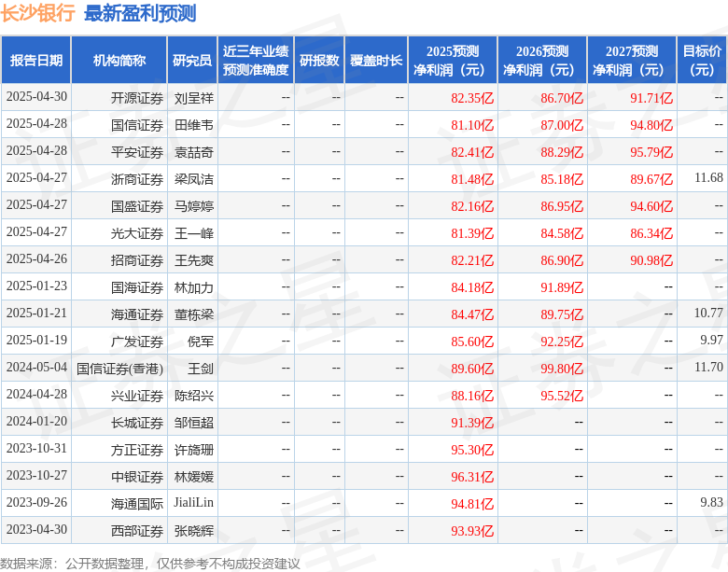Click analyst name 王剑
This screenshot has height=572, width=728.
point(201,369)
